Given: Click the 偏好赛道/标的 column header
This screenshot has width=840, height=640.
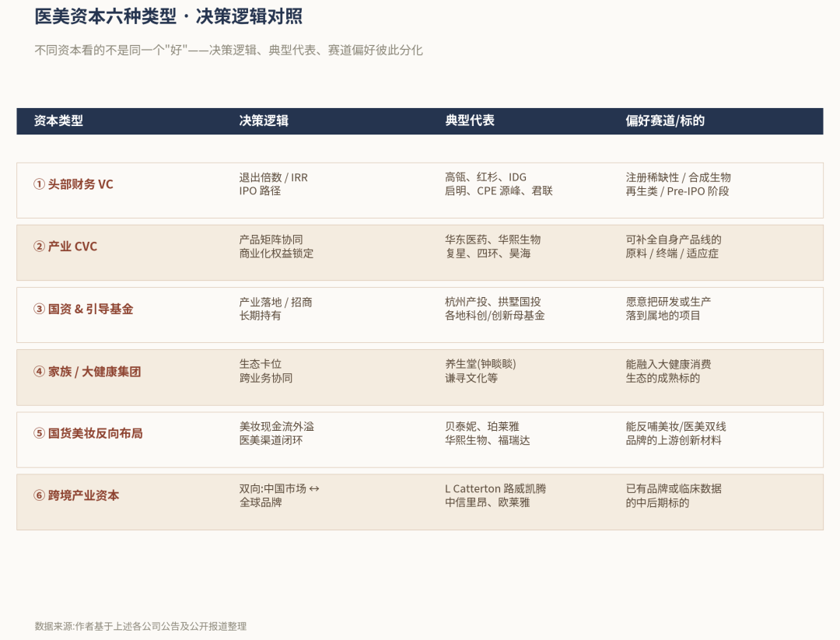Looking at the screenshot, I should [665, 121].
